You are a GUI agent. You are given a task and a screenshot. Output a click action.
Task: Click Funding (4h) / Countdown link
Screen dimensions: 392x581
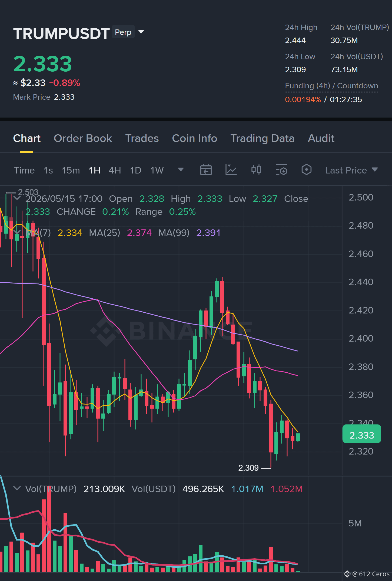[331, 86]
